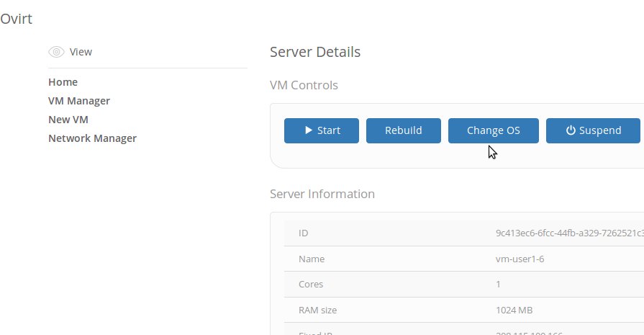Select the Name row label
The width and height of the screenshot is (644, 335).
click(x=312, y=259)
